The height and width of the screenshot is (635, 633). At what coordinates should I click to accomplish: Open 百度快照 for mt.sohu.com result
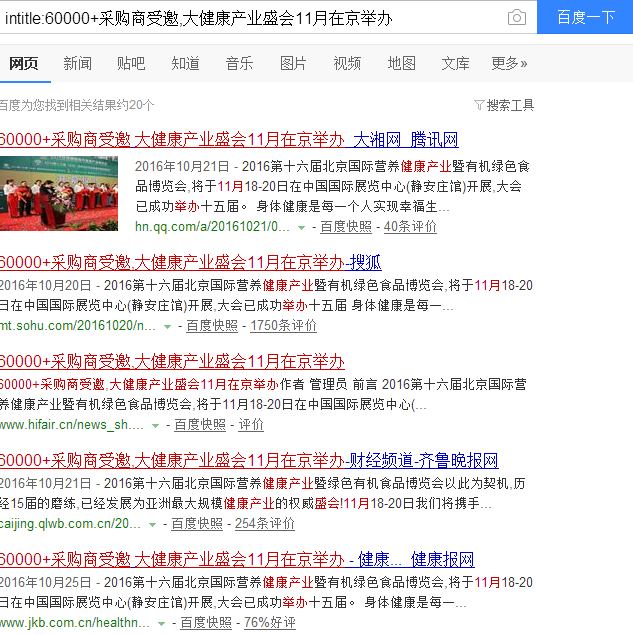click(x=212, y=326)
